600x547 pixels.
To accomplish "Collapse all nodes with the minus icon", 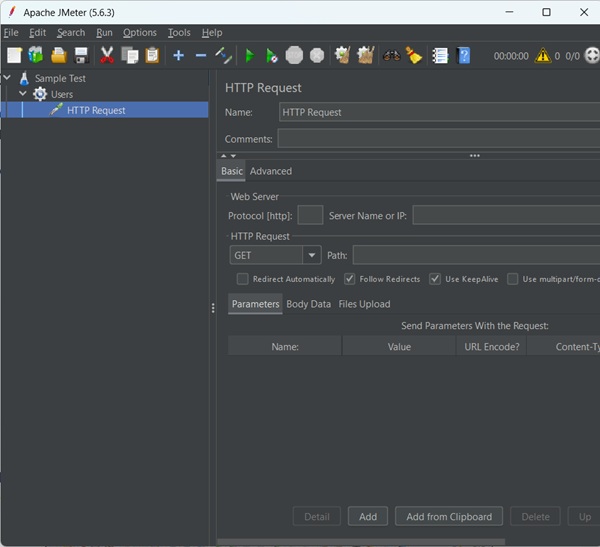I will pyautogui.click(x=201, y=56).
